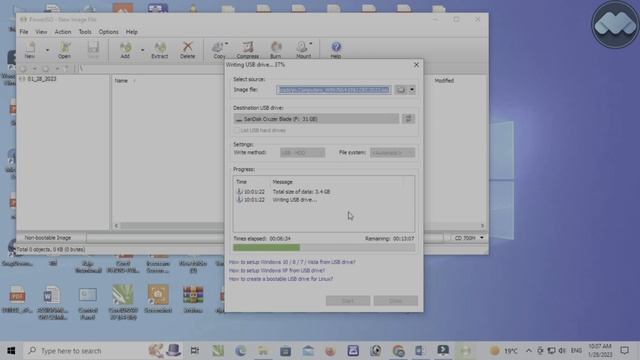Open File Explorer from the taskbar
Screen dimensions: 640x360
[x=263, y=351]
